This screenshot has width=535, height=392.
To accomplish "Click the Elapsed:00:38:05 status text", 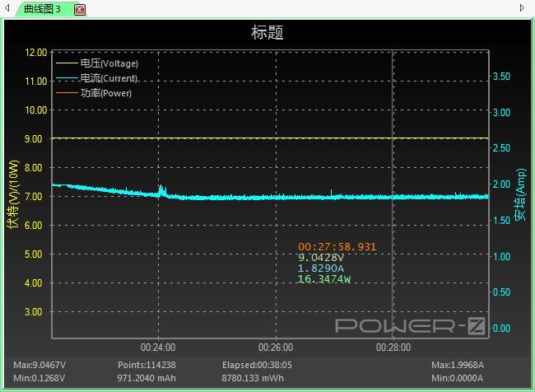I will (257, 365).
